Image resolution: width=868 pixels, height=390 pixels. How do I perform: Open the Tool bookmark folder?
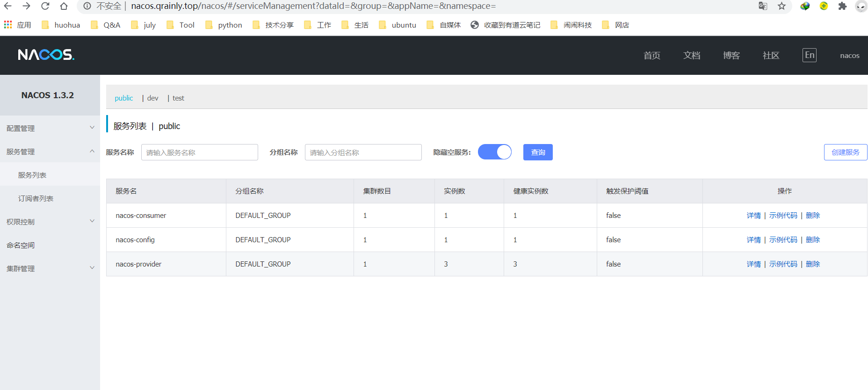[181, 25]
